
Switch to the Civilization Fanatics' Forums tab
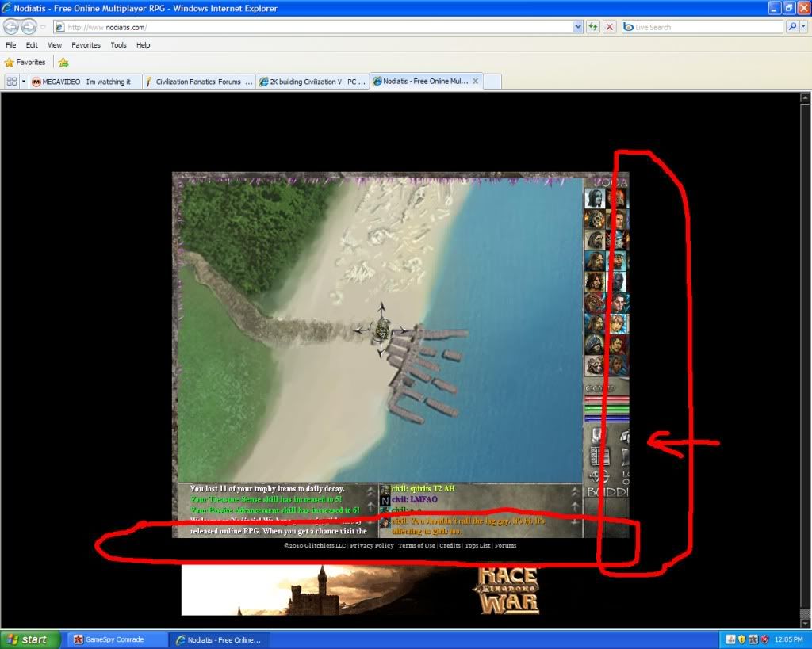[x=199, y=82]
